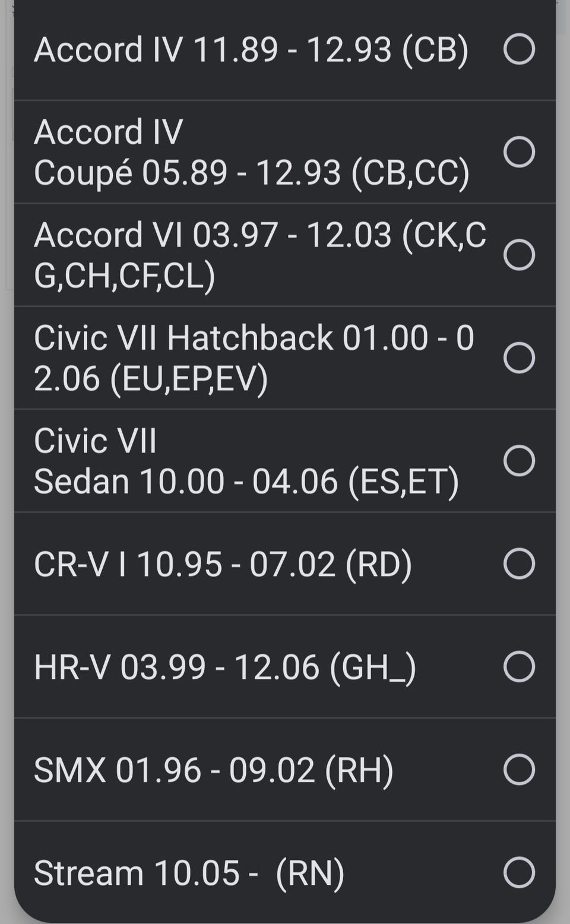The width and height of the screenshot is (570, 924).
Task: Choose the Accord VI radio button
Action: 519,255
